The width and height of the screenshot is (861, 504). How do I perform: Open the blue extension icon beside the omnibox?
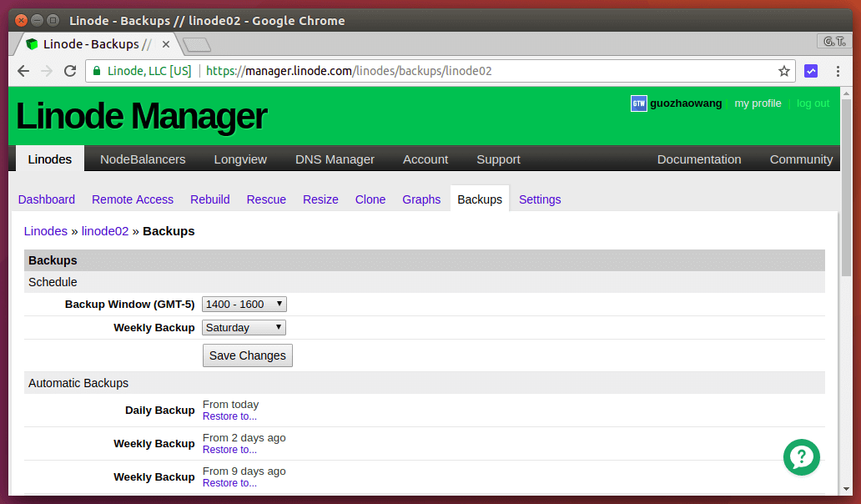point(811,71)
